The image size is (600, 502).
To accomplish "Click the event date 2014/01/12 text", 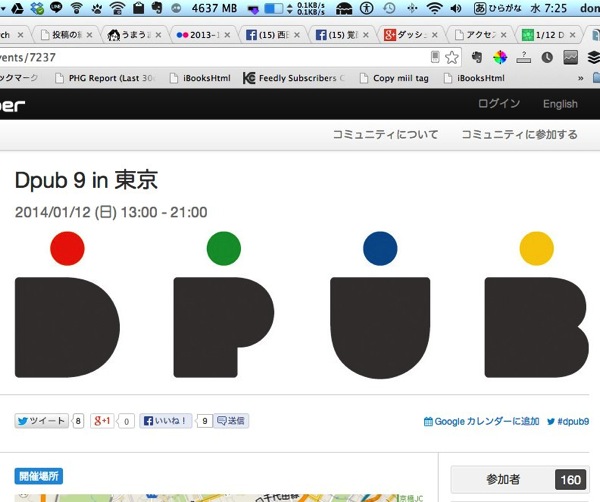I will 111,212.
